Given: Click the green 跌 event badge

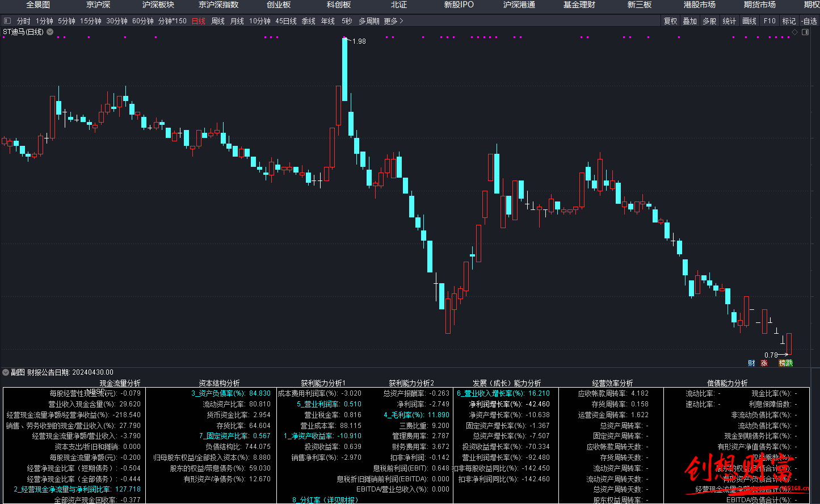Looking at the screenshot, I should pos(789,363).
